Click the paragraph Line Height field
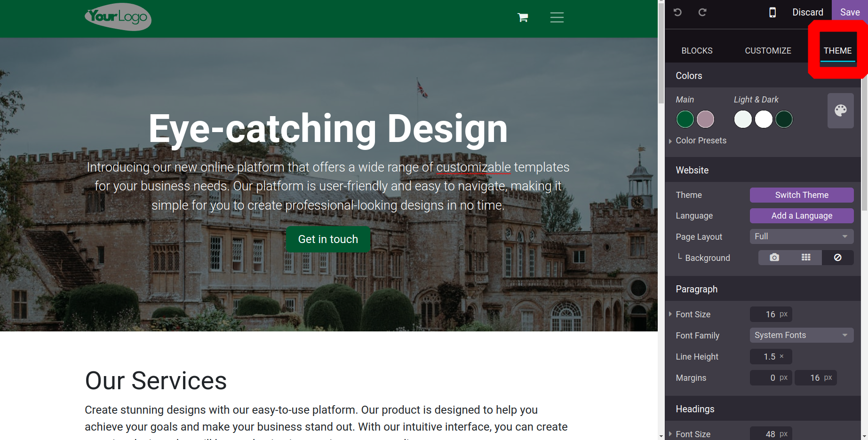Screen dimensions: 868x440 (x=770, y=357)
